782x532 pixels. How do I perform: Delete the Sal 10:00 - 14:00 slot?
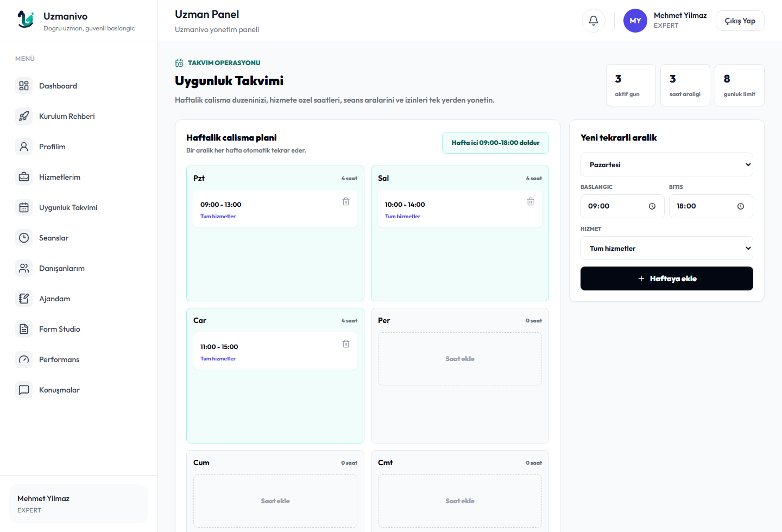point(531,201)
